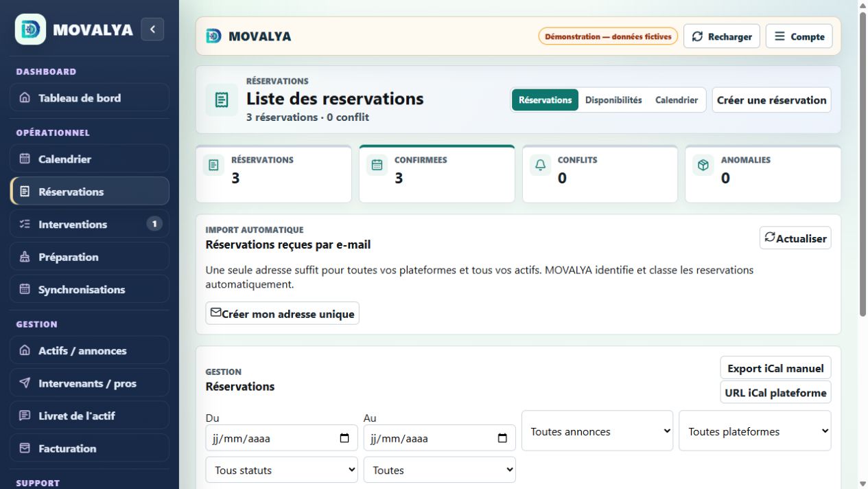Open Synchronisations in the sidebar
This screenshot has height=489, width=868.
90,289
